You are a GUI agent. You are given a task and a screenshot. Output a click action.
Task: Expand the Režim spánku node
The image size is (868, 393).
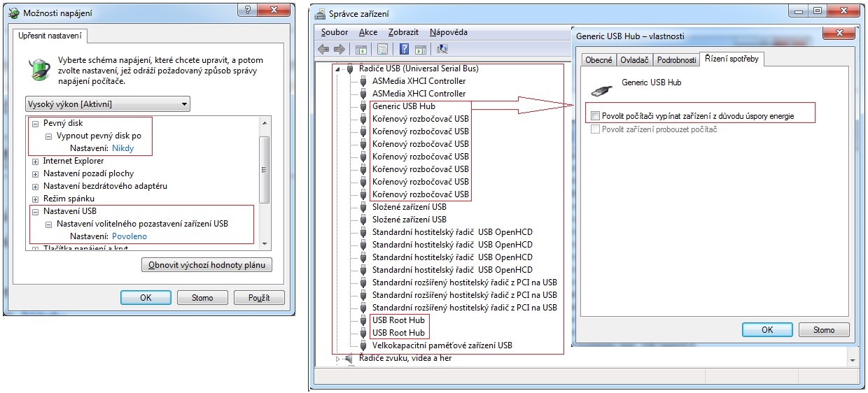pyautogui.click(x=36, y=199)
